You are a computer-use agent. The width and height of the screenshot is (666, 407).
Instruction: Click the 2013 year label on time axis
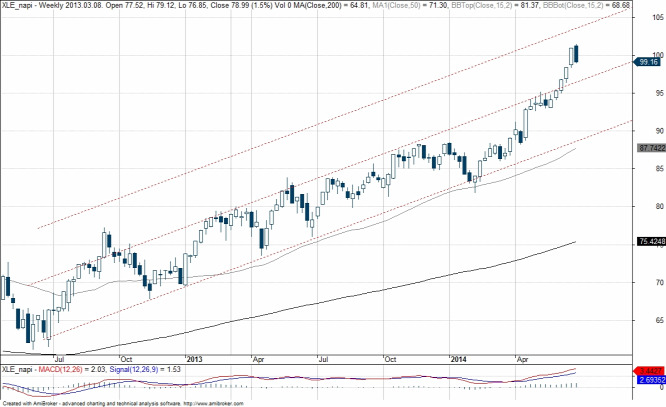pyautogui.click(x=195, y=359)
